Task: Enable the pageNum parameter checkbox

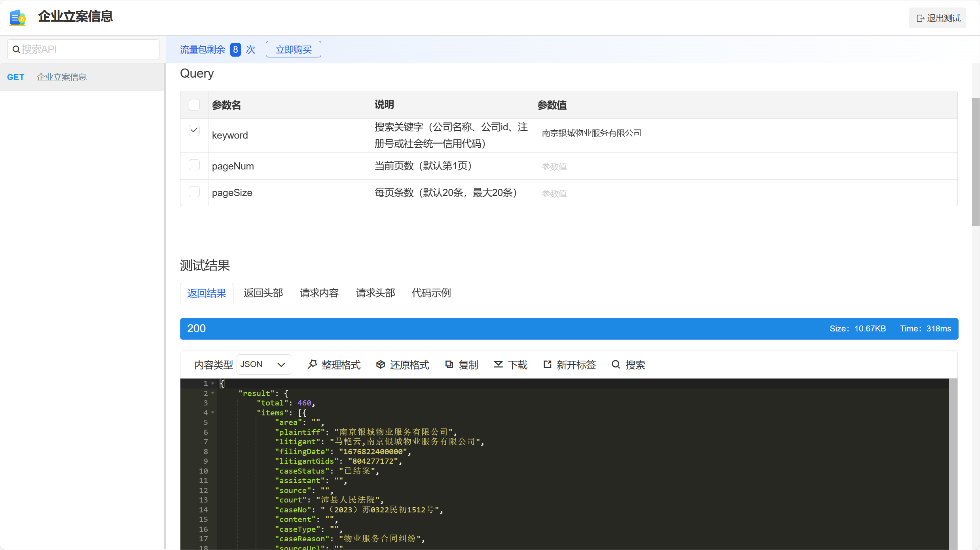Action: (x=194, y=165)
